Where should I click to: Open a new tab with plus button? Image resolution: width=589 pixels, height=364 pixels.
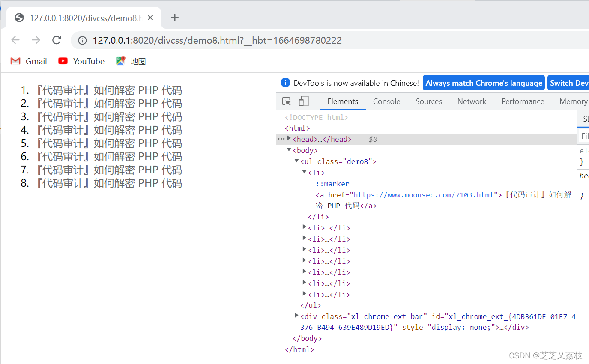coord(174,18)
